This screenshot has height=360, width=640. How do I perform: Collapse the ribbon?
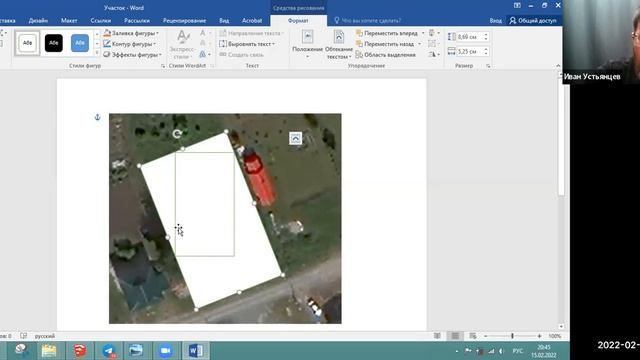(558, 66)
